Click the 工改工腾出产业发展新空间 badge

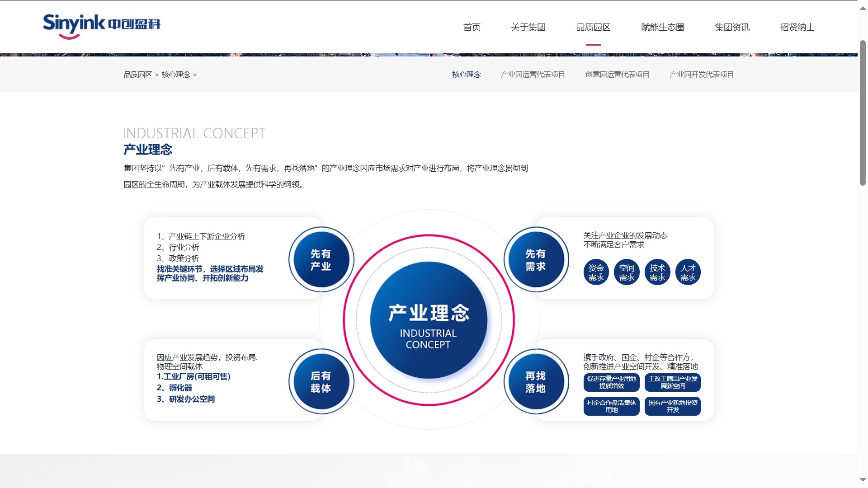click(x=673, y=382)
